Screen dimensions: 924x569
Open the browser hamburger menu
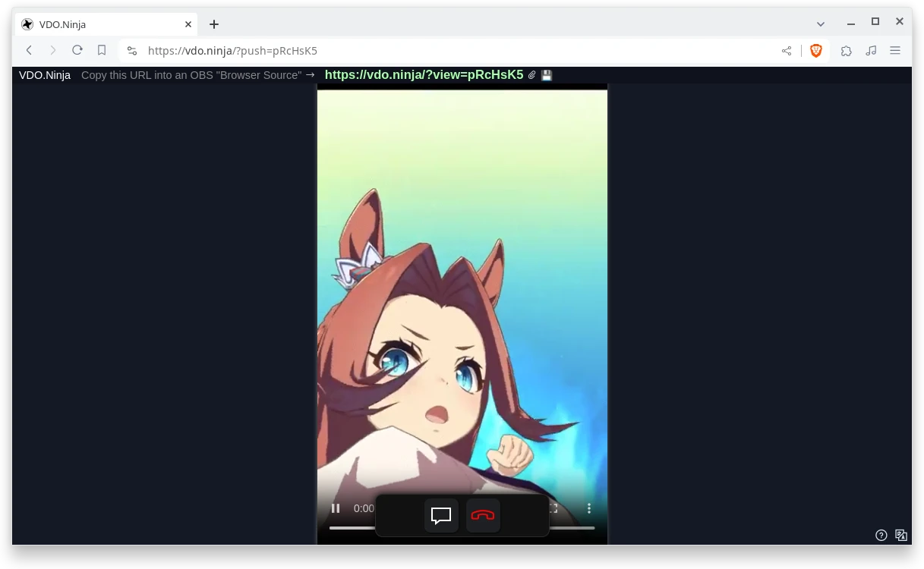[895, 51]
